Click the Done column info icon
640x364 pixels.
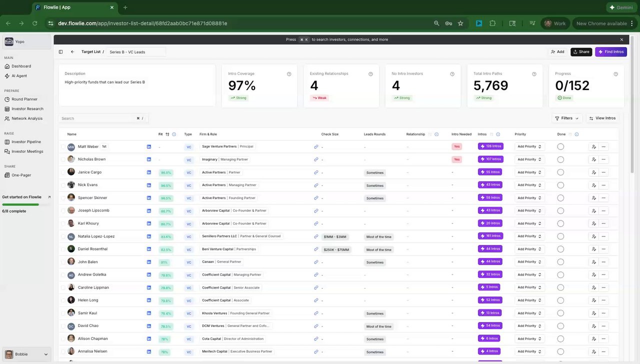[x=576, y=134]
